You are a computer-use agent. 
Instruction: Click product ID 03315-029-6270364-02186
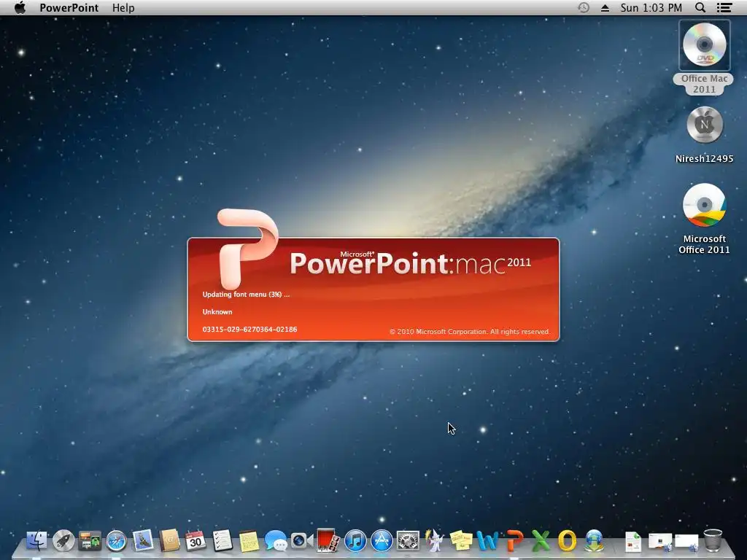249,330
